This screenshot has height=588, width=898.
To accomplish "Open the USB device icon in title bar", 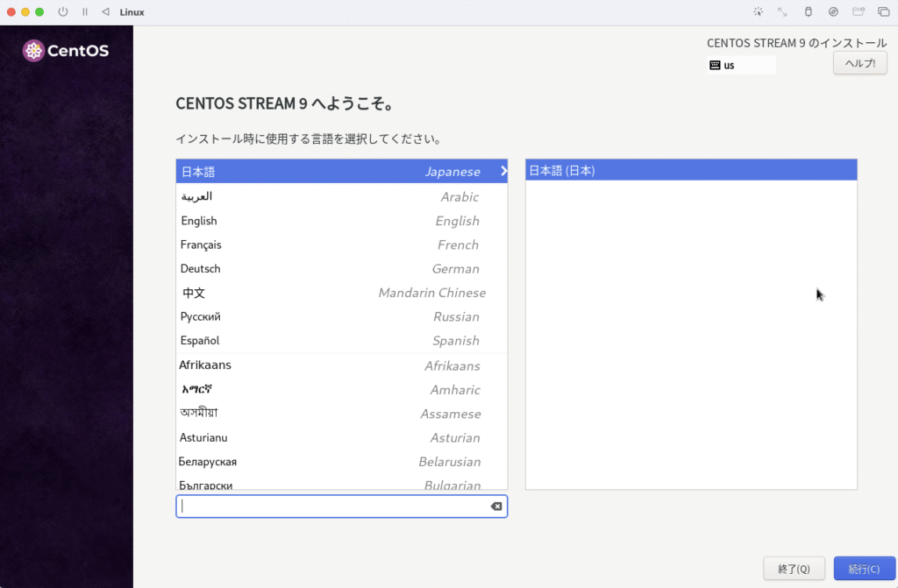I will 808,12.
